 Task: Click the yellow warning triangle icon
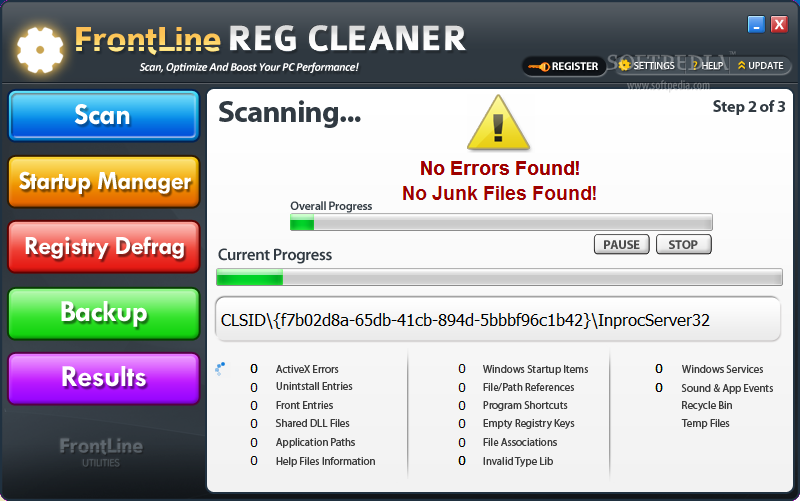point(498,123)
